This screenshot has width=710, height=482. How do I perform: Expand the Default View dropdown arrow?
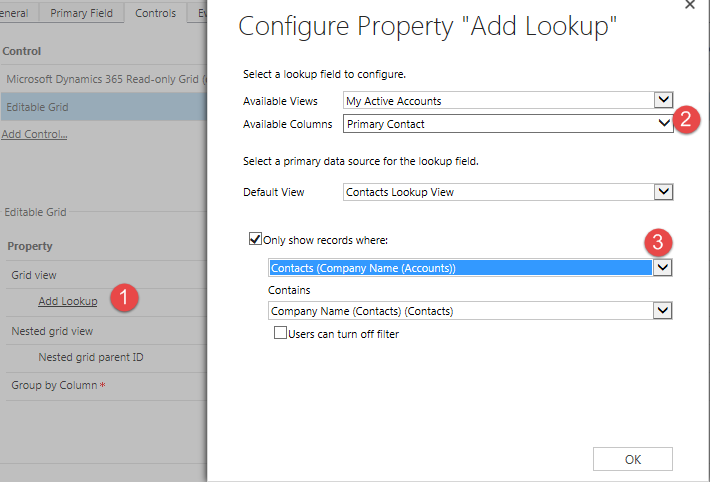coord(662,191)
